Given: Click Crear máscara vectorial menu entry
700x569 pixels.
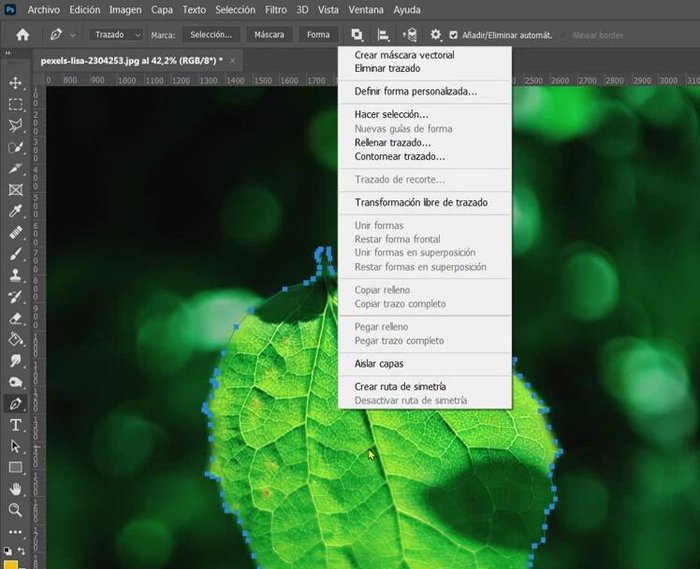Looking at the screenshot, I should point(404,55).
